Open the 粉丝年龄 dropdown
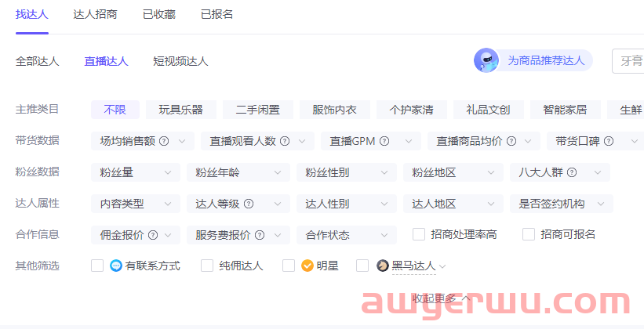Viewport: 644px width, 329px height. click(238, 172)
